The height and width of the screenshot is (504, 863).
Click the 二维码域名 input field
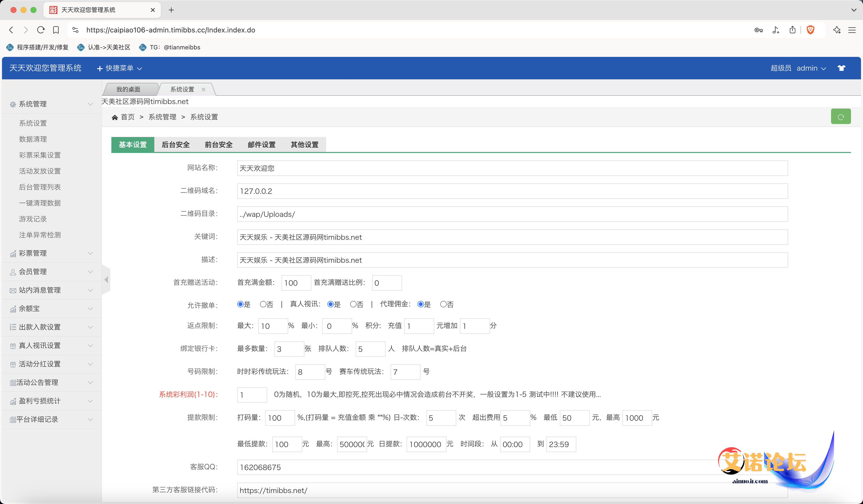point(512,191)
